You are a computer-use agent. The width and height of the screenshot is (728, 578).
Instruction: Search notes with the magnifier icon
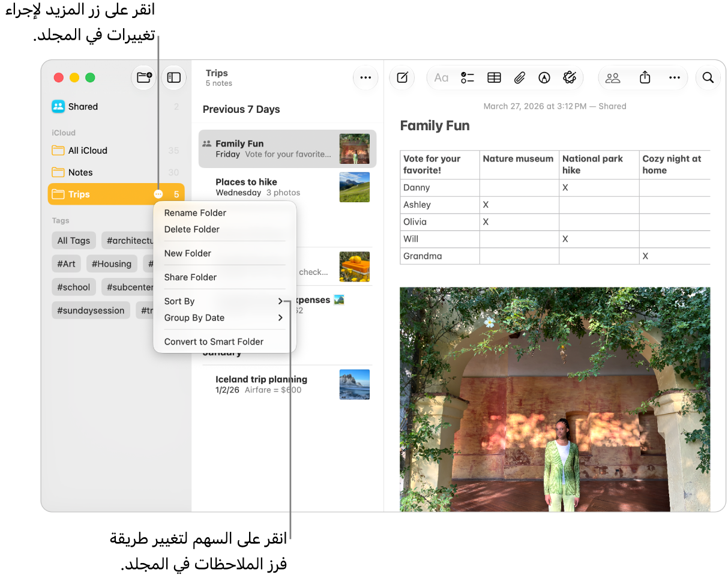pos(708,77)
